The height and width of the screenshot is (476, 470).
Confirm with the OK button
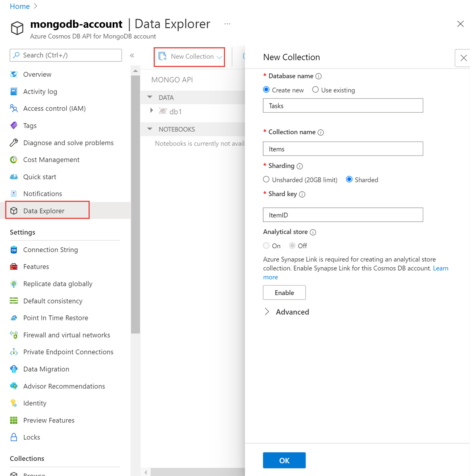(x=284, y=461)
